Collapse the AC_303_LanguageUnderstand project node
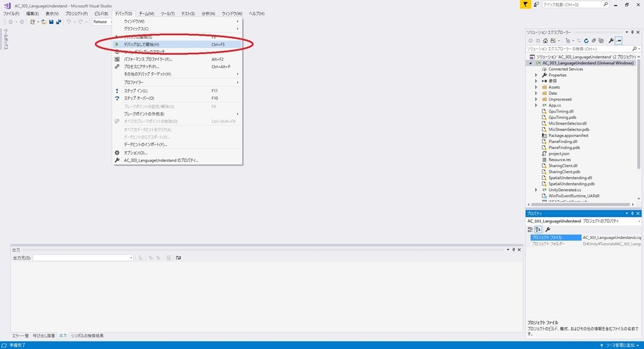 [530, 64]
